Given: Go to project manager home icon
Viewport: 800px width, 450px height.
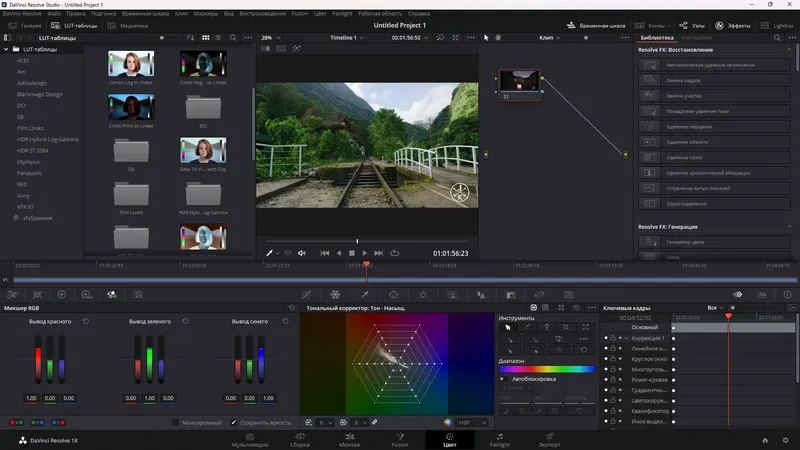Looking at the screenshot, I should 763,439.
